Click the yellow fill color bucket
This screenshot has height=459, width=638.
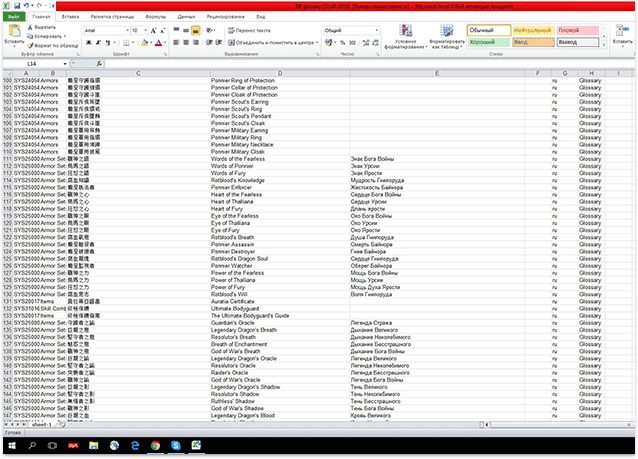144,43
